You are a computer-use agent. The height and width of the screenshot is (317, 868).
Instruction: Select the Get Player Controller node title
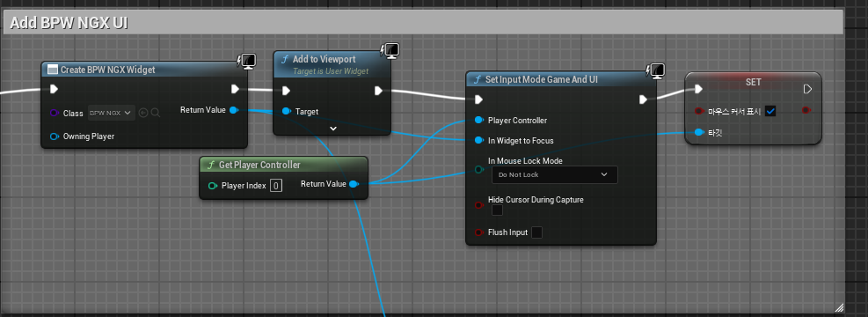coord(259,165)
